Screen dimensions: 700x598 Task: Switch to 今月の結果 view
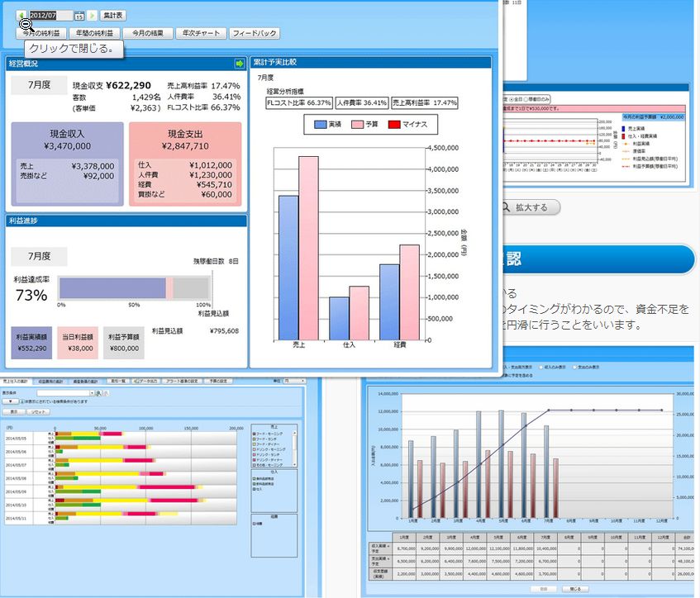pos(150,34)
